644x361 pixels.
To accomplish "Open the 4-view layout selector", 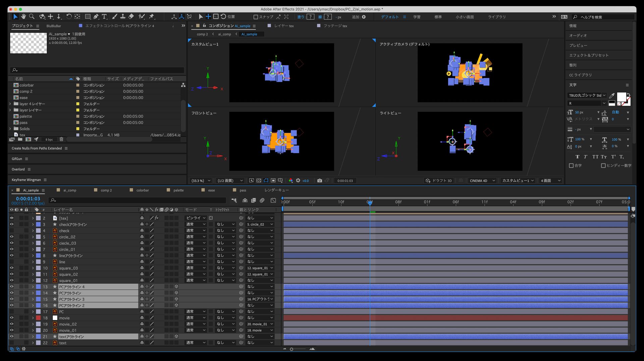I will 550,180.
